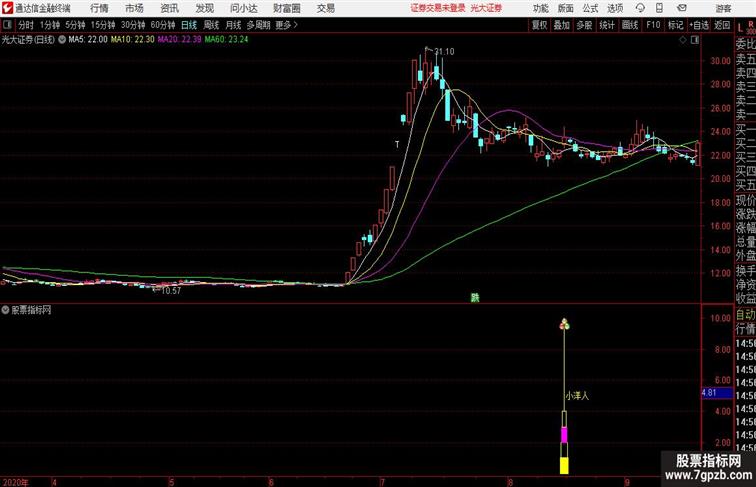Click the 小洋人 signal label
Screen dimensions: 756x487
[577, 396]
